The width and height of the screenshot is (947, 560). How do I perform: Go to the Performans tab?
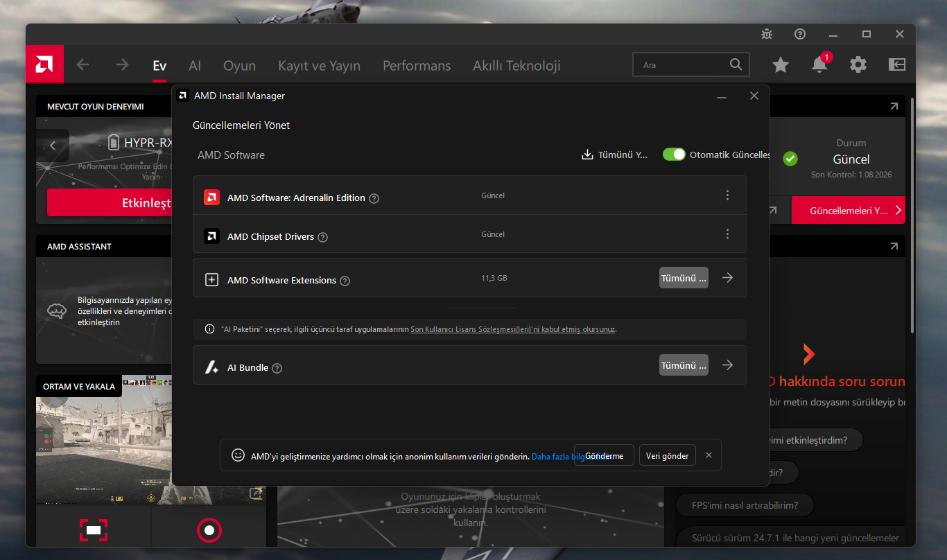(417, 66)
